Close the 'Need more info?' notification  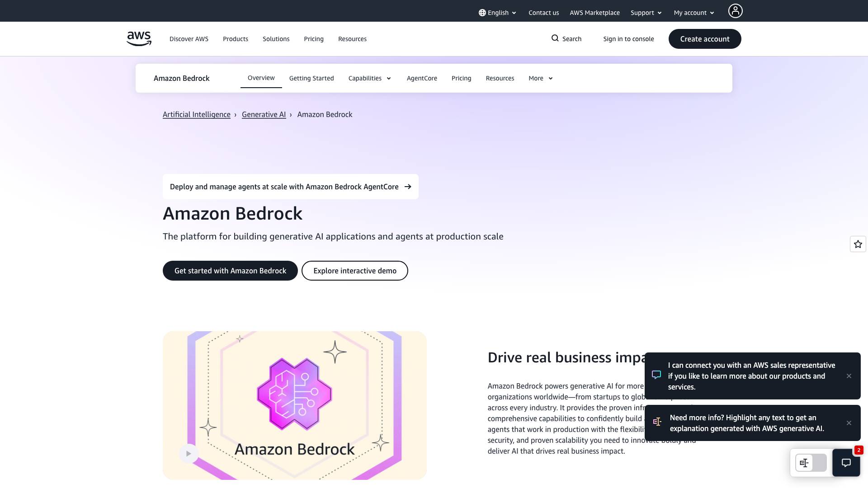(x=849, y=423)
